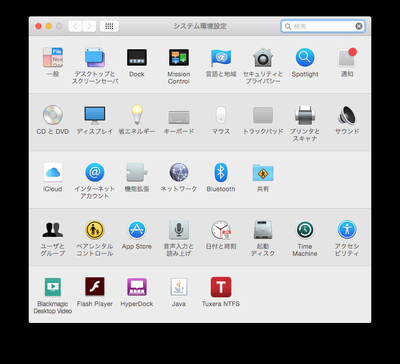
Task: Close System Preferences with the red button
Action: point(38,26)
